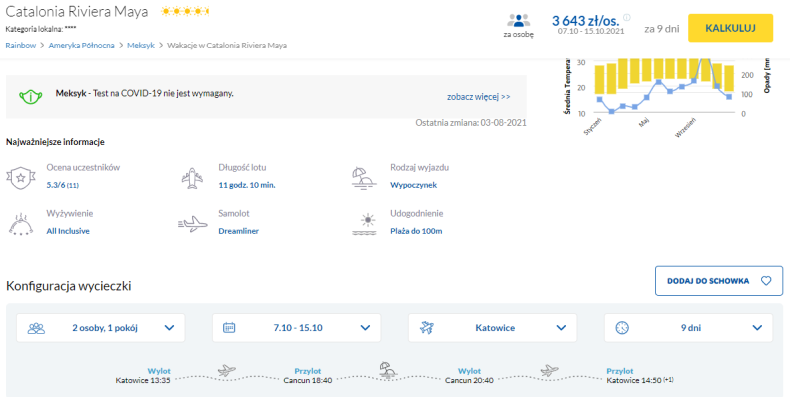790x397 pixels.
Task: Open Meksyk breadcrumb link
Action: click(x=141, y=45)
